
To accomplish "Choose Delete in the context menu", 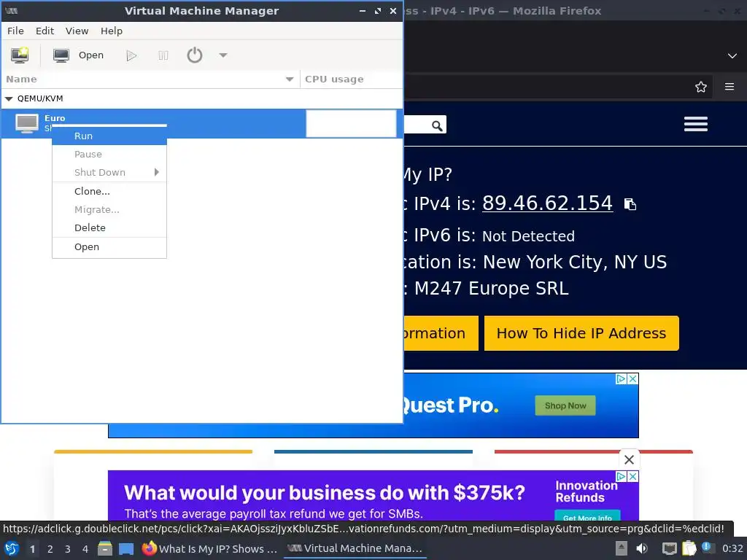I will tap(109, 227).
